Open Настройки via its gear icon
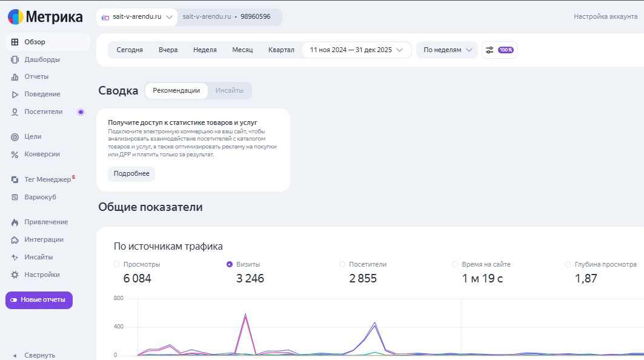644x360 pixels. click(x=15, y=275)
